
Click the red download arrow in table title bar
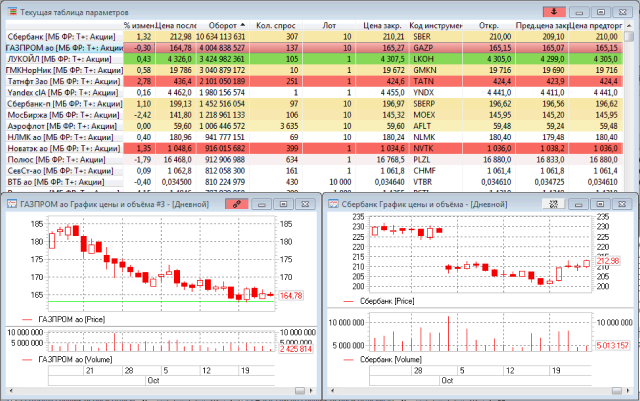(555, 9)
